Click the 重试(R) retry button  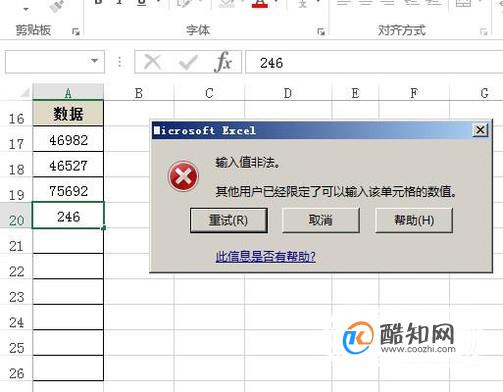coord(229,220)
